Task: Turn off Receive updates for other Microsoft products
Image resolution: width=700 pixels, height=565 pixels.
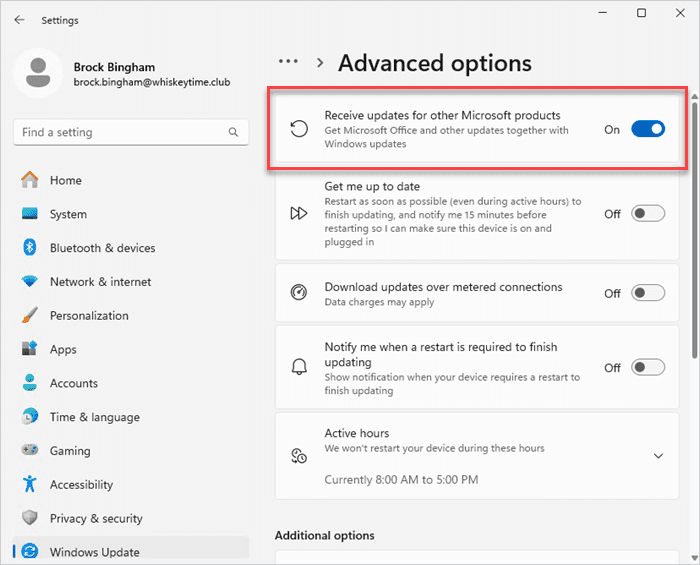Action: point(648,129)
